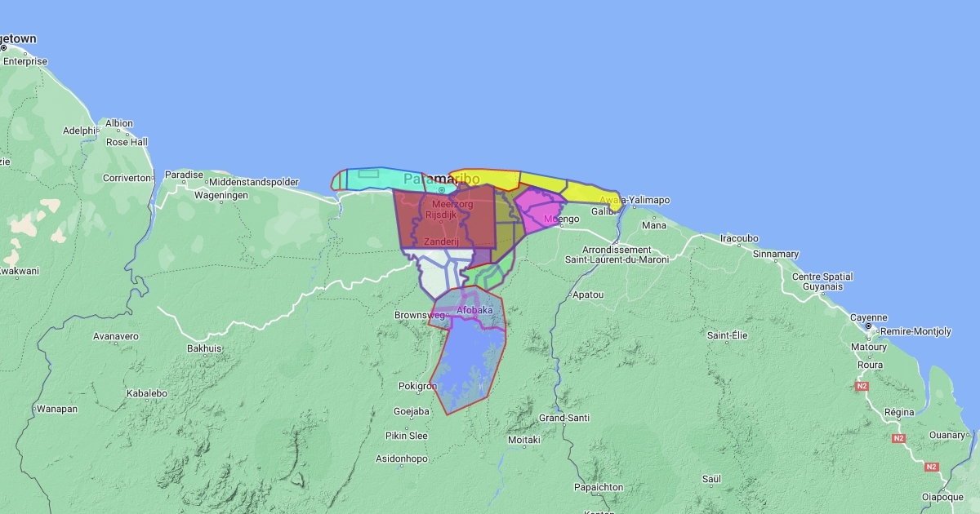Viewport: 980px width, 514px height.
Task: Click the Wageningen town label
Action: pos(220,196)
